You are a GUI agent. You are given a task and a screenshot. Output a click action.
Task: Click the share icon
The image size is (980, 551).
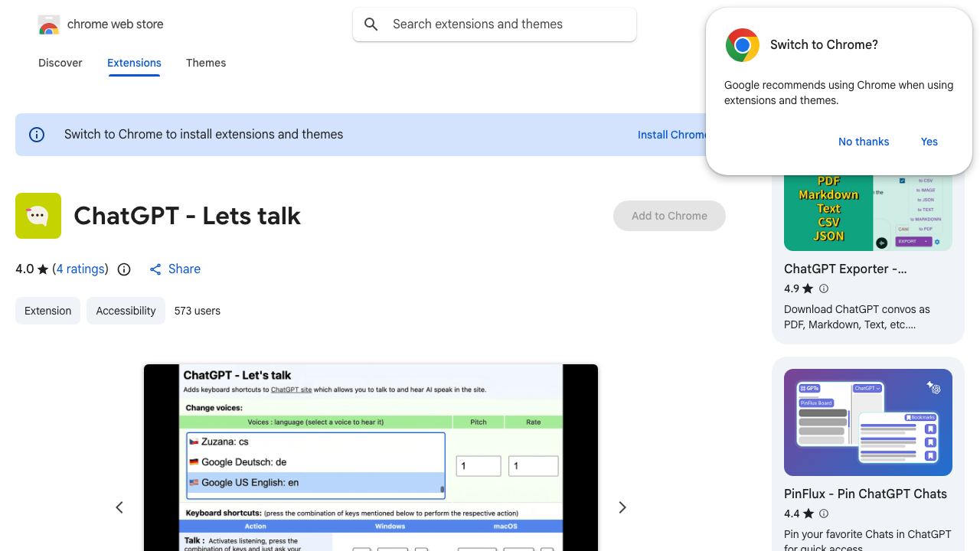point(155,269)
